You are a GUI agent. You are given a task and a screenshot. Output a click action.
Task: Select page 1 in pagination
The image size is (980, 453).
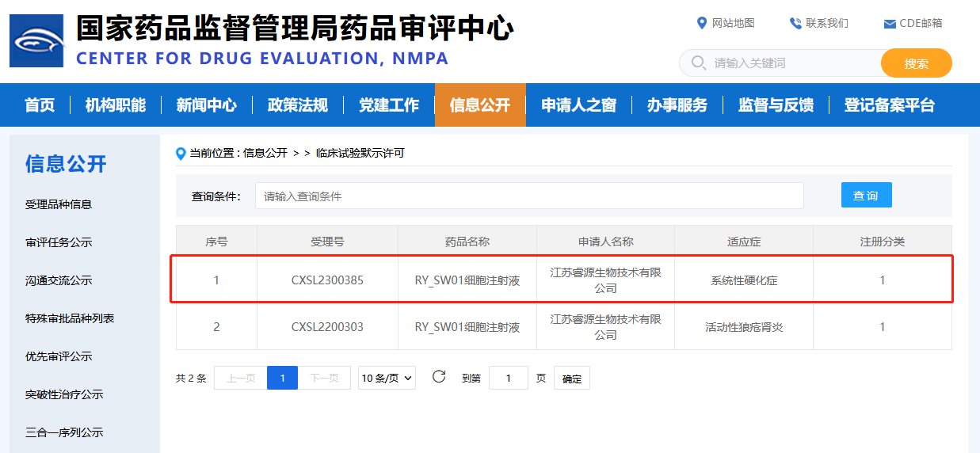(282, 378)
